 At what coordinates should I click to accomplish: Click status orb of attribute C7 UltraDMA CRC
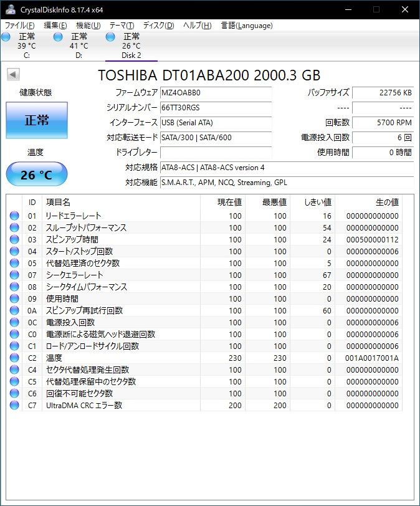point(14,405)
